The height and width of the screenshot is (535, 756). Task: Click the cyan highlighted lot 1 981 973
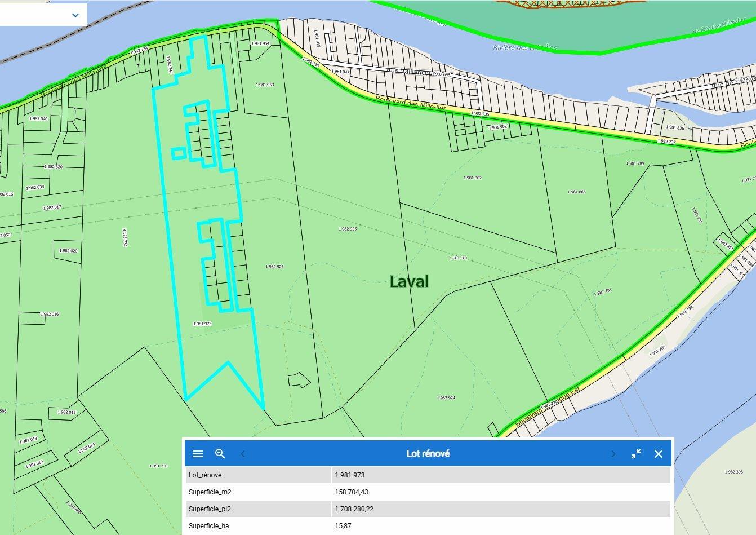pyautogui.click(x=202, y=323)
